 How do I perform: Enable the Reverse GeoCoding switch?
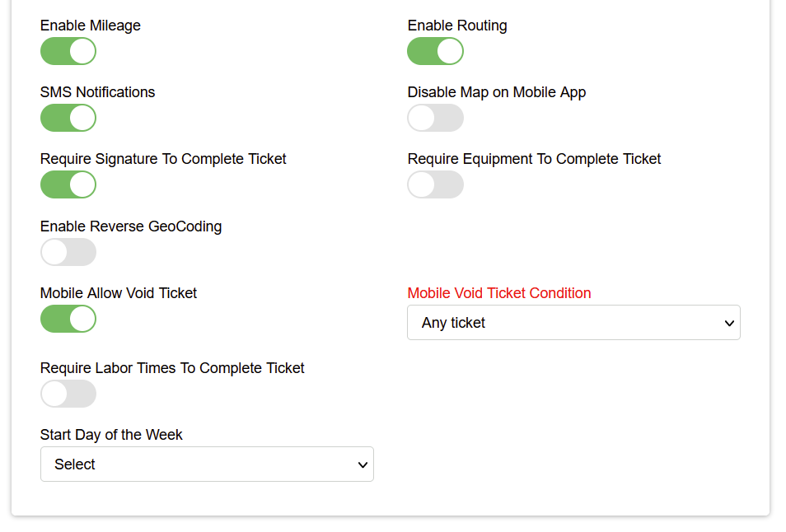pyautogui.click(x=68, y=252)
